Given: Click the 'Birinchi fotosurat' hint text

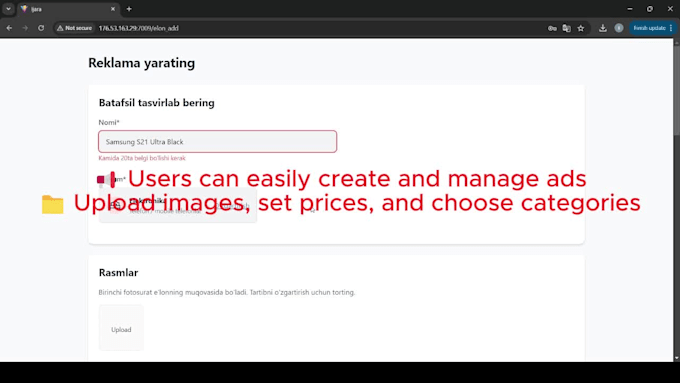Looking at the screenshot, I should point(227,292).
